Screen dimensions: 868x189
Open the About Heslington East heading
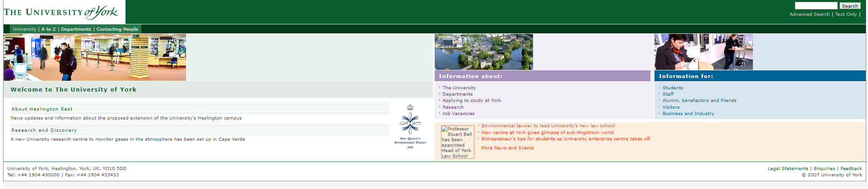click(42, 109)
